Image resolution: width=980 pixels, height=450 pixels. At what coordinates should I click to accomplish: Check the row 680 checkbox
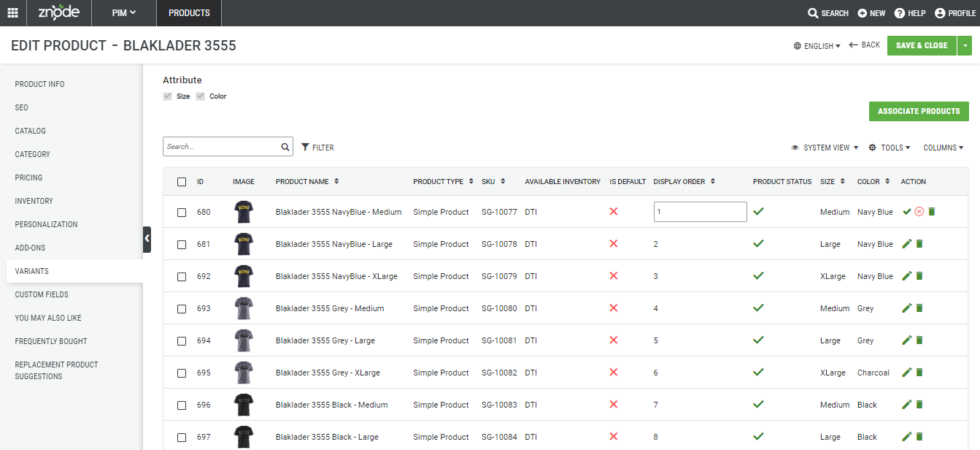pos(182,213)
